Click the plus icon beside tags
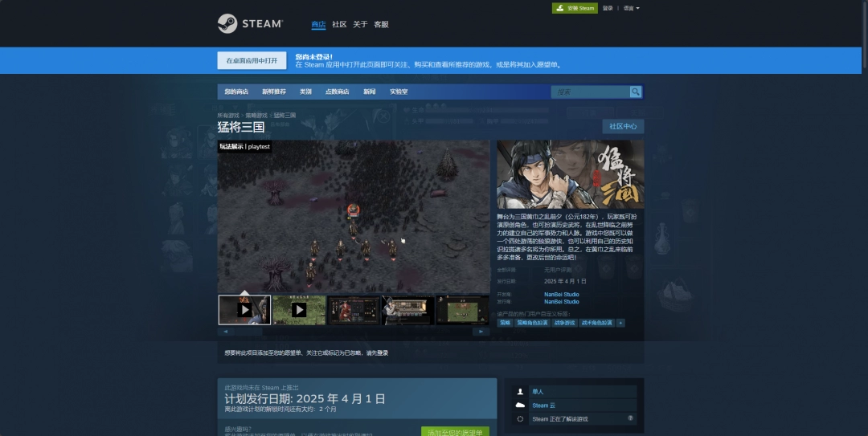The height and width of the screenshot is (436, 868). pyautogui.click(x=620, y=323)
